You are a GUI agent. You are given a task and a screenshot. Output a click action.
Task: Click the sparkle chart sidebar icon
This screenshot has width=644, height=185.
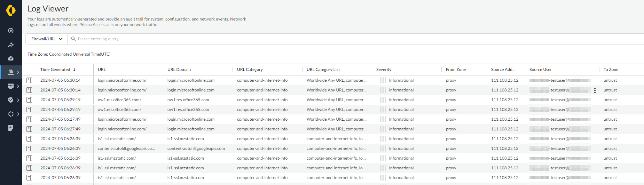(x=11, y=45)
